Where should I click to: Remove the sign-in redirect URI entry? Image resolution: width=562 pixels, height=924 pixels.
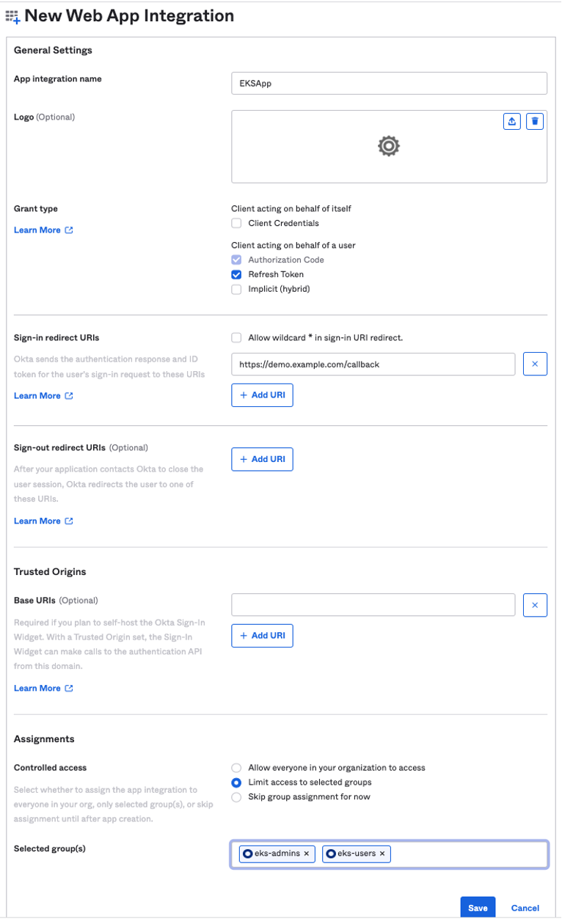(535, 364)
